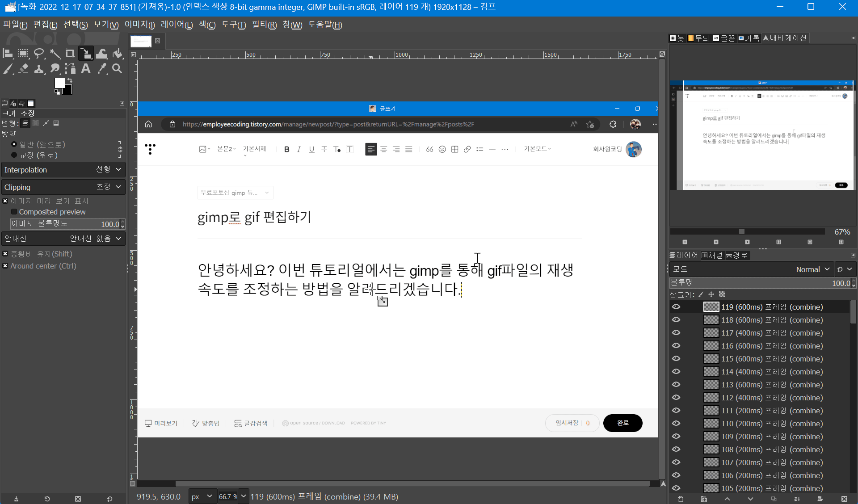The image size is (858, 504).
Task: Select the backward (교정) direction radio button
Action: click(x=14, y=155)
